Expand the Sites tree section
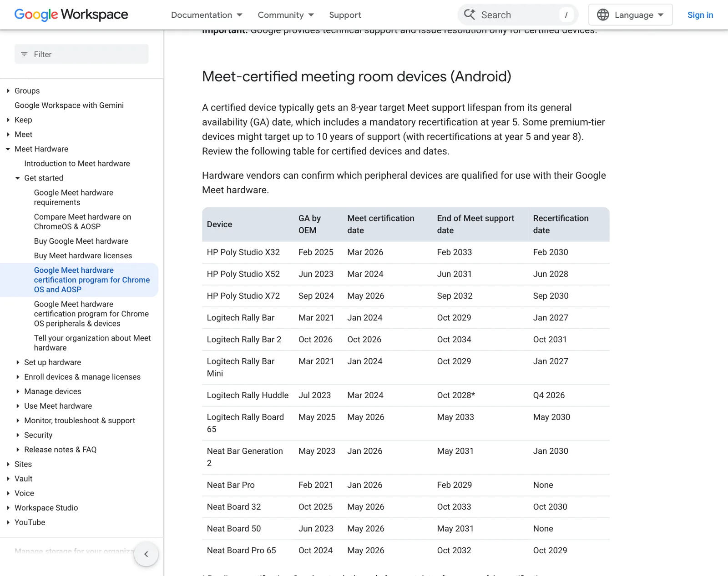The image size is (728, 576). tap(8, 464)
